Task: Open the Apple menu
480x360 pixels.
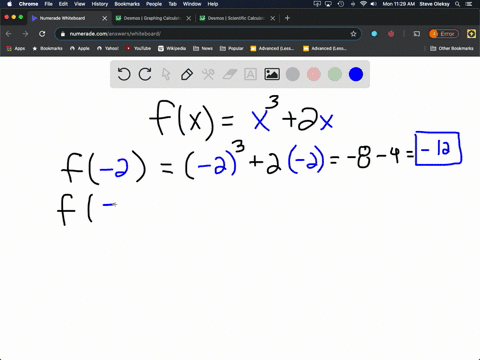Action: click(9, 4)
